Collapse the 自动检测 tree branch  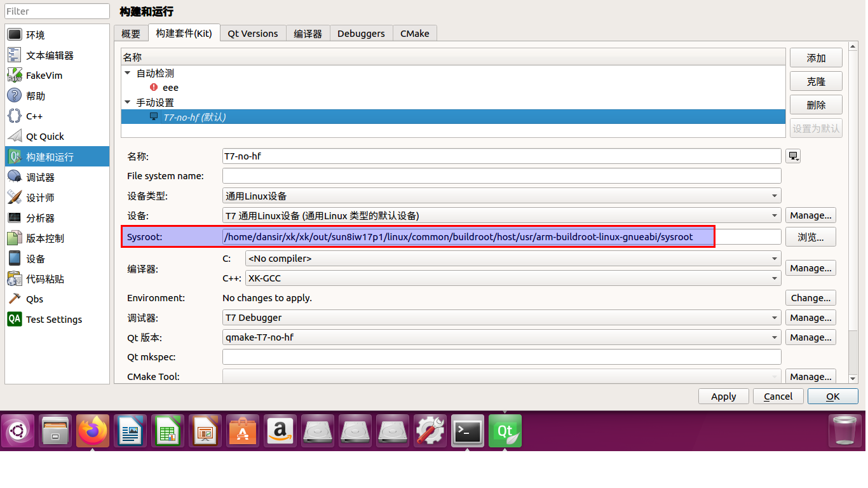[x=127, y=73]
